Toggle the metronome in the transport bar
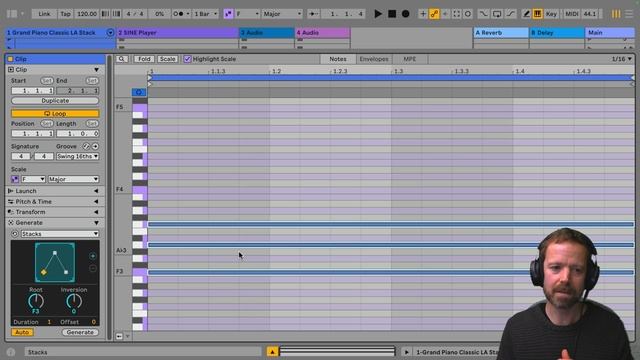640x360 pixels. [178, 14]
